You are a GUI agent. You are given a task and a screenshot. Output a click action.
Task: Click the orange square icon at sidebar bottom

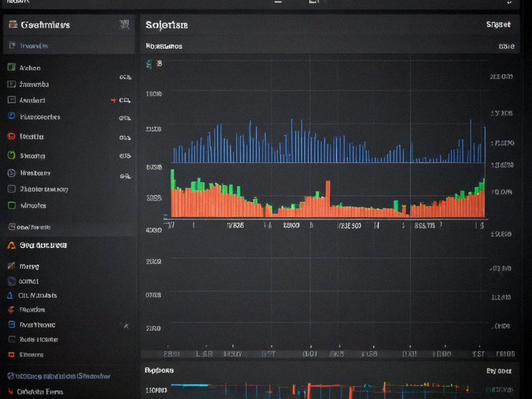coord(11,355)
